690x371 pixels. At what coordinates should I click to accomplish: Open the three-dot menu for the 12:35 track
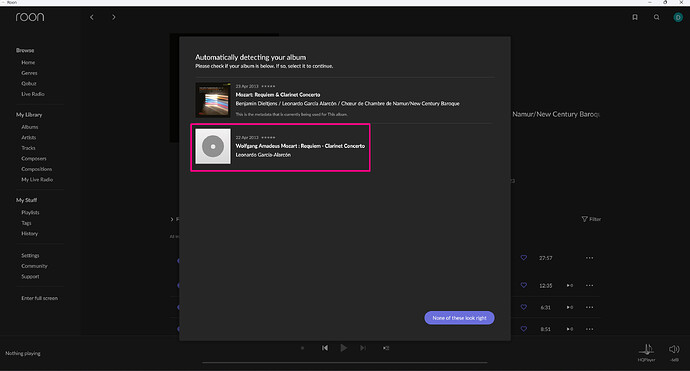(x=589, y=285)
